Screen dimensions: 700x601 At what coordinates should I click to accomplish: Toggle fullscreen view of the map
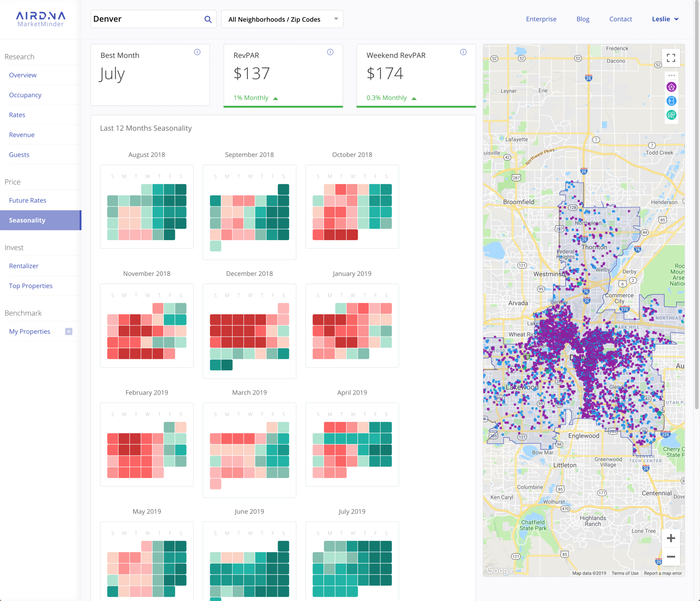click(x=671, y=58)
